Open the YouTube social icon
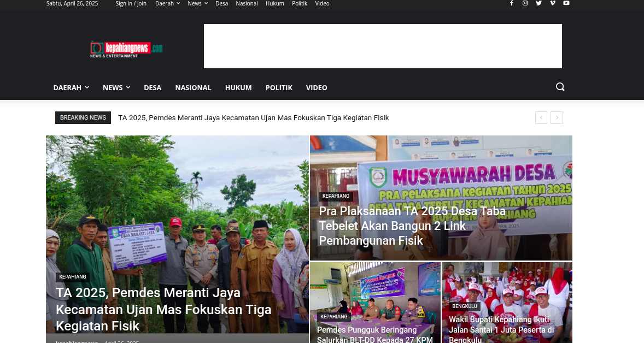 pos(566,3)
